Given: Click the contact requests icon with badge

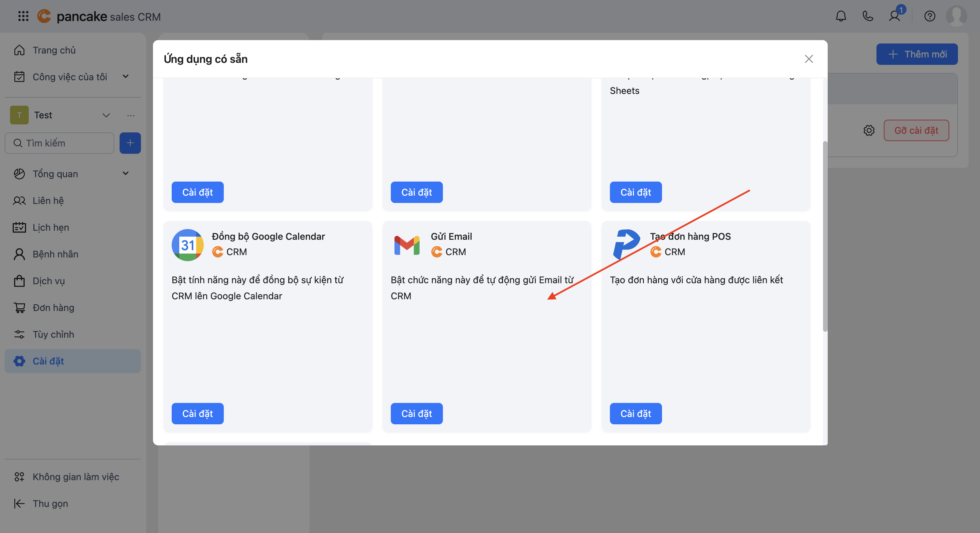Looking at the screenshot, I should tap(894, 16).
